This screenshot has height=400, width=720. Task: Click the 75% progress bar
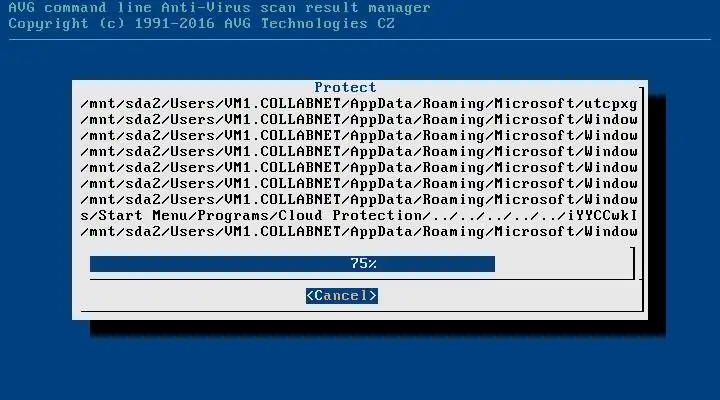(361, 264)
